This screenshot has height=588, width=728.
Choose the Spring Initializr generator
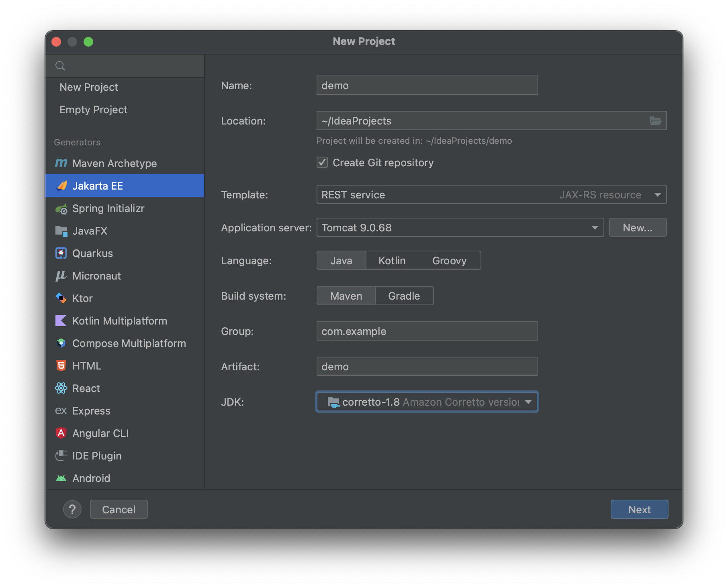point(125,208)
